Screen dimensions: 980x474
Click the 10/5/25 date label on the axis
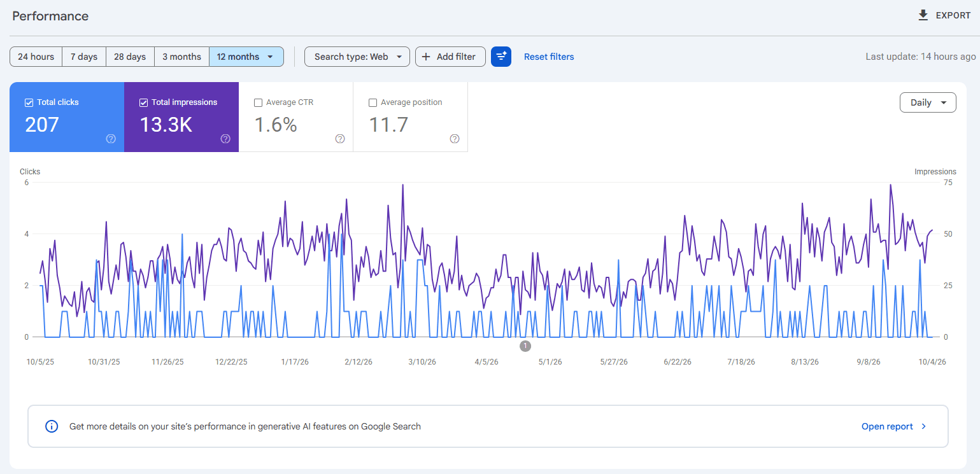click(x=40, y=361)
